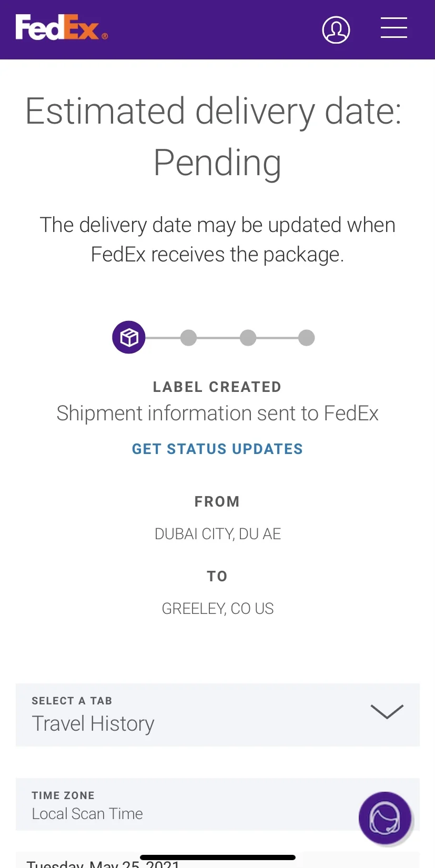
Task: Open the user account profile icon
Action: (336, 29)
